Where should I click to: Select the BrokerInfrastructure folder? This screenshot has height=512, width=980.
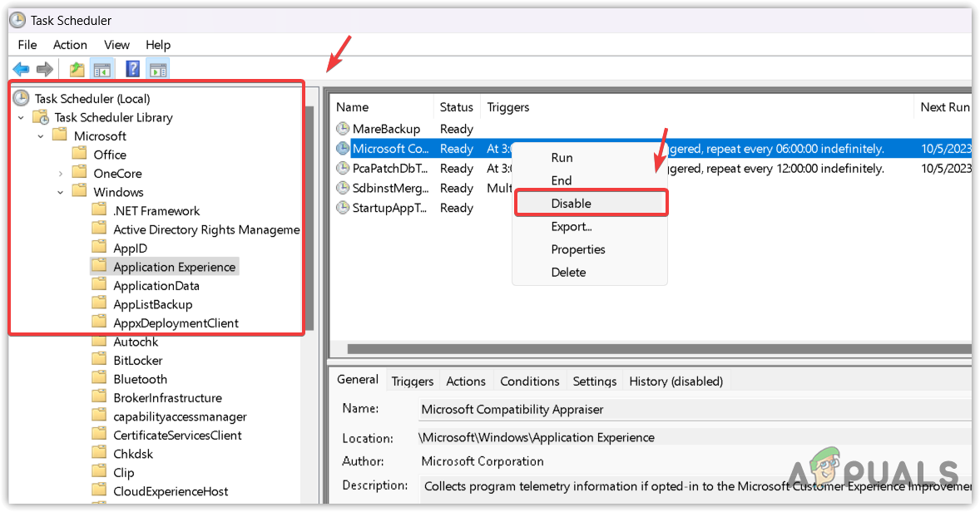(167, 398)
